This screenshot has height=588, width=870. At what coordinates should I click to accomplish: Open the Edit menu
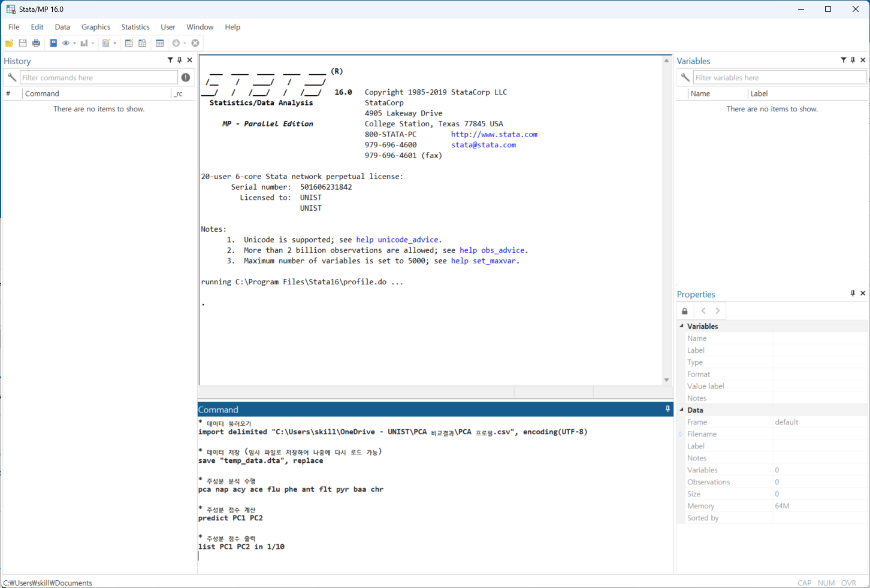(x=37, y=27)
